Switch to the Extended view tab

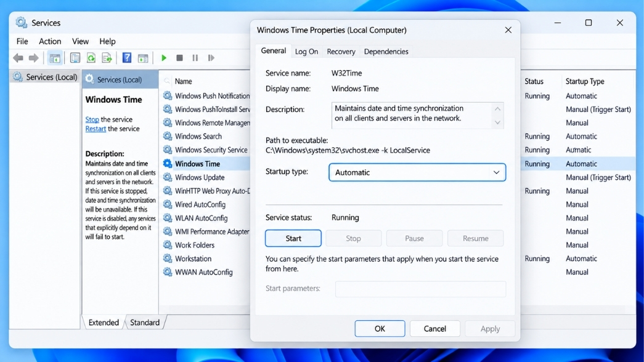click(104, 323)
